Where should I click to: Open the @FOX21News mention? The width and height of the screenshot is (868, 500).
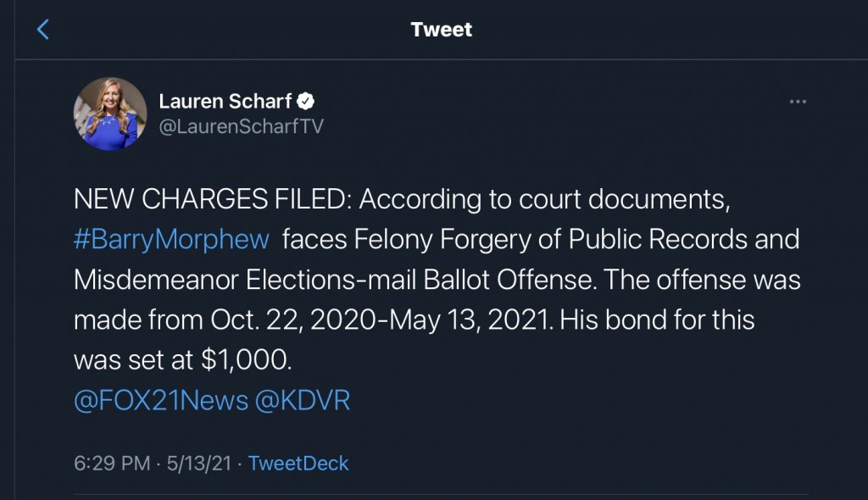tap(161, 400)
